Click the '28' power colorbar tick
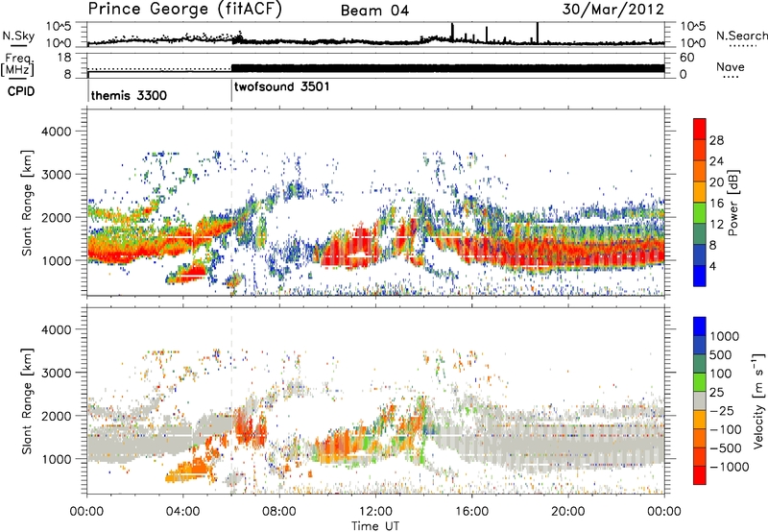The image size is (768, 532). coord(716,140)
